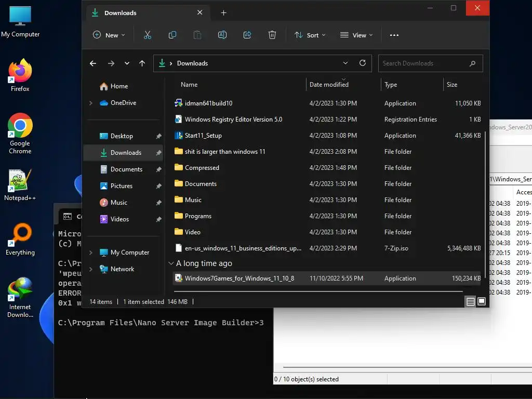
Task: Unpin Videos from quick access
Action: pyautogui.click(x=158, y=219)
